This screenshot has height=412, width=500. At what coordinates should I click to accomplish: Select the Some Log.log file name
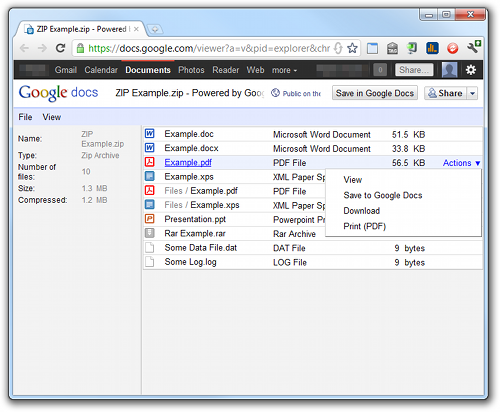point(190,262)
